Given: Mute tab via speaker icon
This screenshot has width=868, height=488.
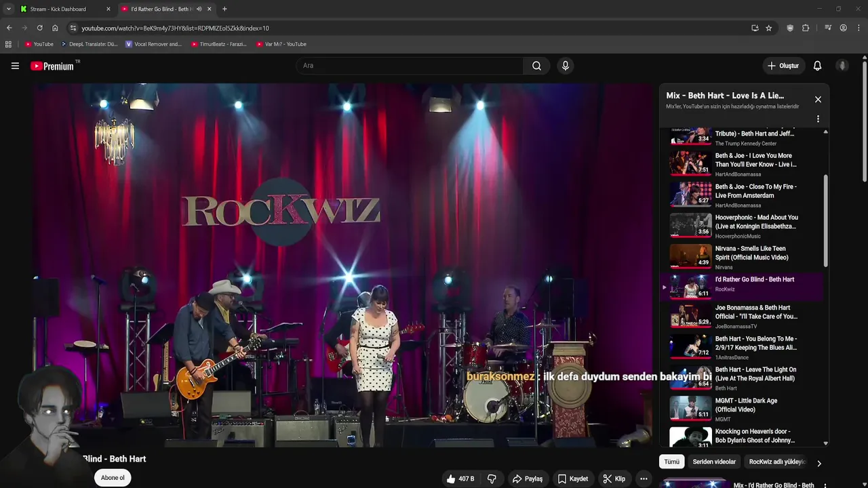Looking at the screenshot, I should pyautogui.click(x=199, y=9).
